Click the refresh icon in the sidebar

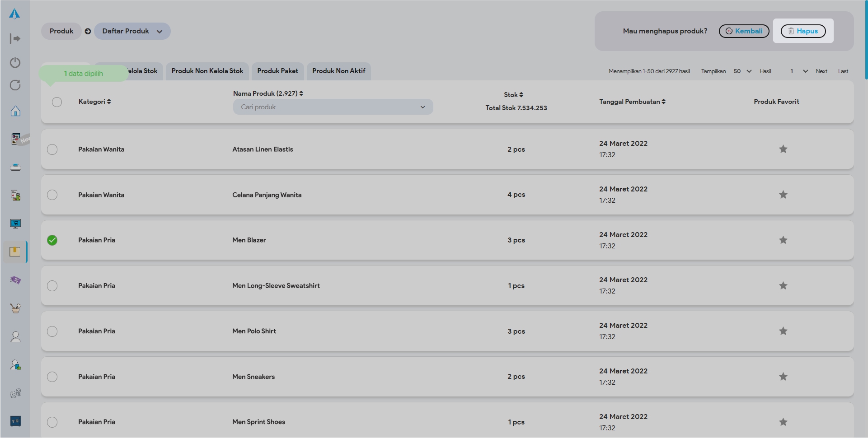15,85
